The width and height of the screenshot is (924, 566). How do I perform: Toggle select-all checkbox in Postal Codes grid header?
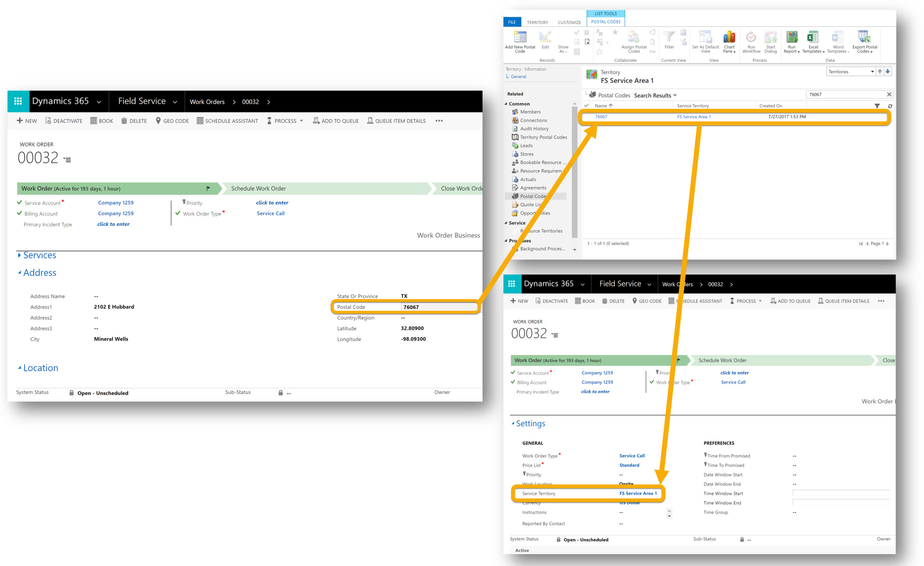coord(586,106)
